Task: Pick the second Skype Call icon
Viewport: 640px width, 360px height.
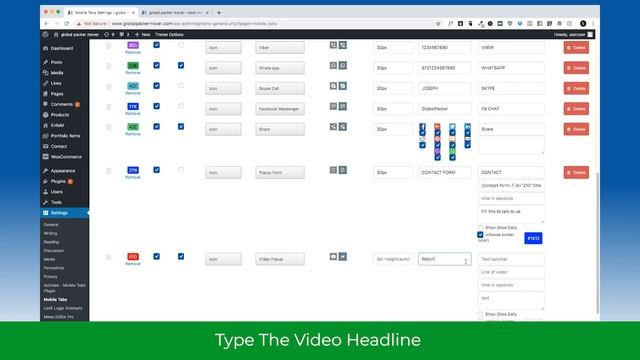Action: coord(343,86)
